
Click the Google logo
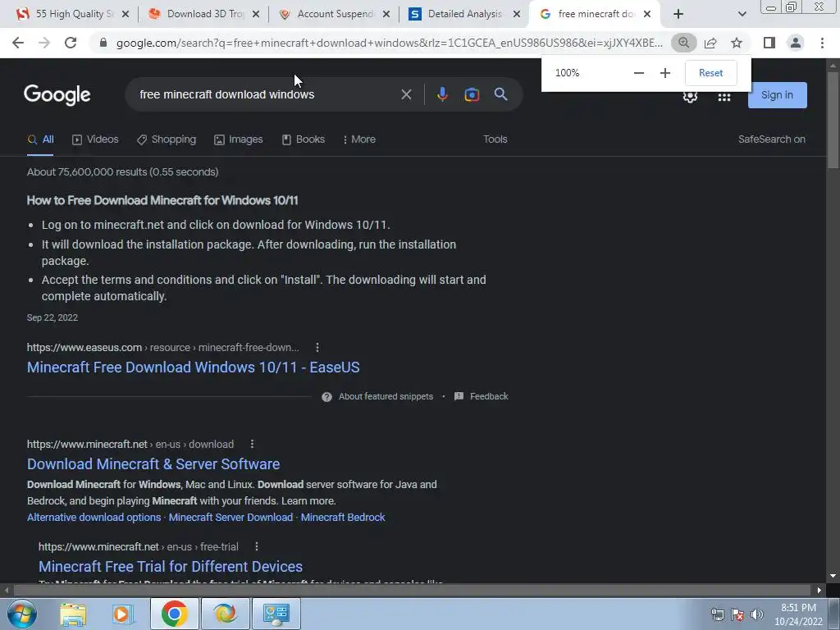point(57,95)
